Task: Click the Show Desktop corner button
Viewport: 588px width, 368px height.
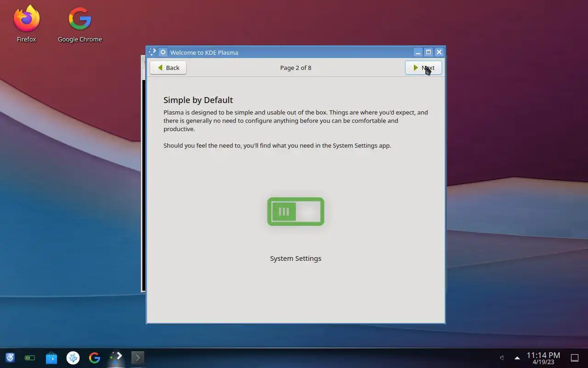Action: (574, 357)
